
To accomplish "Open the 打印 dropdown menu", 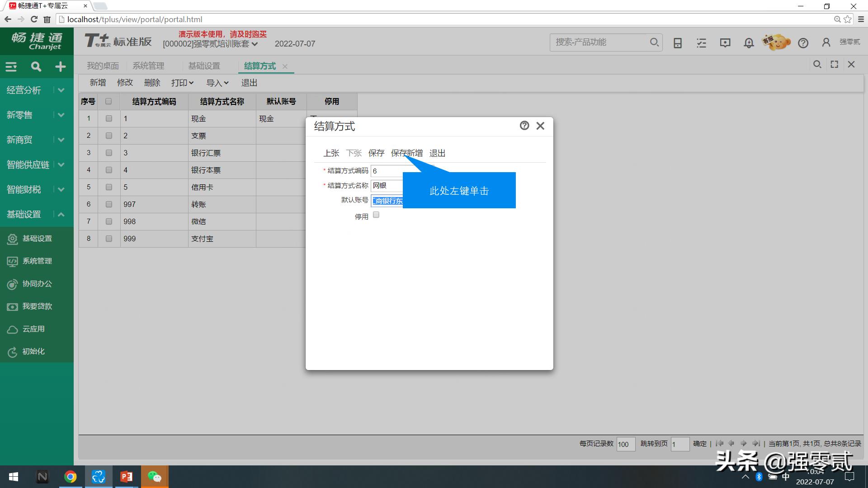I will pyautogui.click(x=181, y=82).
